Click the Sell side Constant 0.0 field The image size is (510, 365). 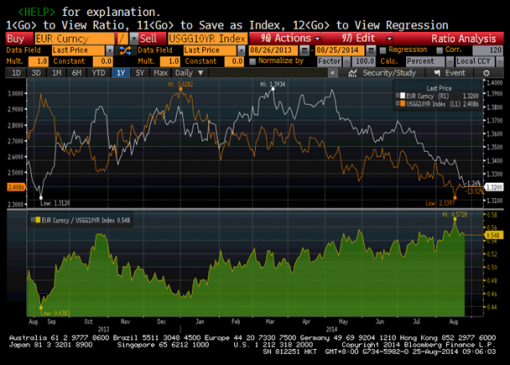click(234, 62)
